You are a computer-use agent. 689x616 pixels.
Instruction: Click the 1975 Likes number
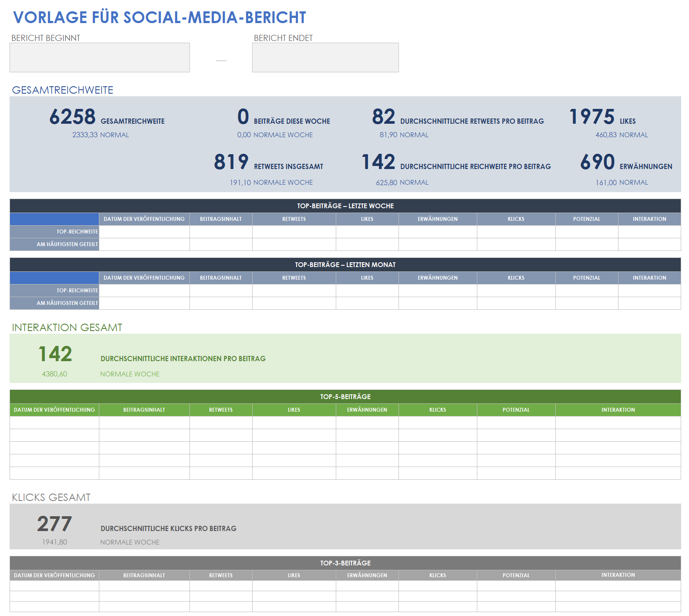[592, 117]
